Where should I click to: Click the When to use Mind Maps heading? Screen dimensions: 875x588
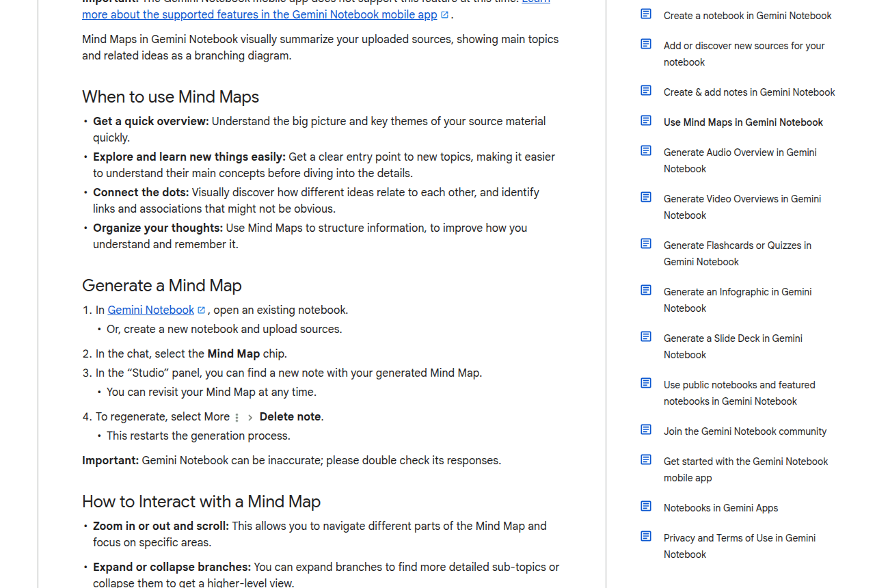170,96
